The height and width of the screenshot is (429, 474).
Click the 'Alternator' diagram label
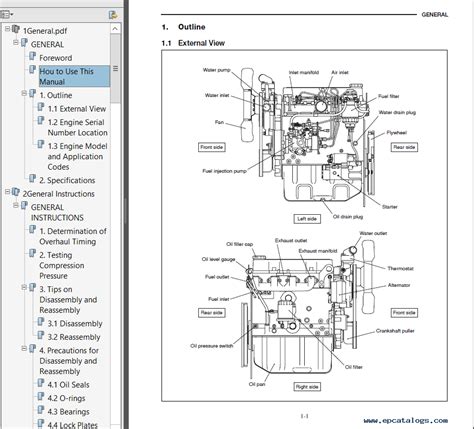pyautogui.click(x=399, y=285)
